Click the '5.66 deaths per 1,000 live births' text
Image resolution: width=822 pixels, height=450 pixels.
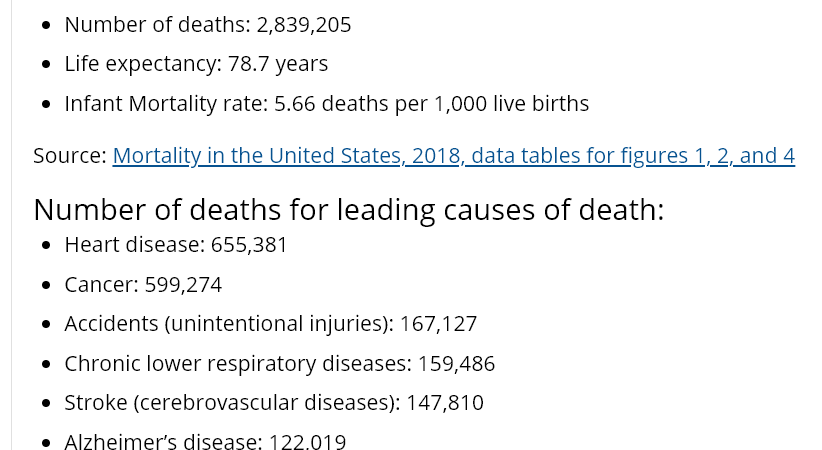pos(431,103)
